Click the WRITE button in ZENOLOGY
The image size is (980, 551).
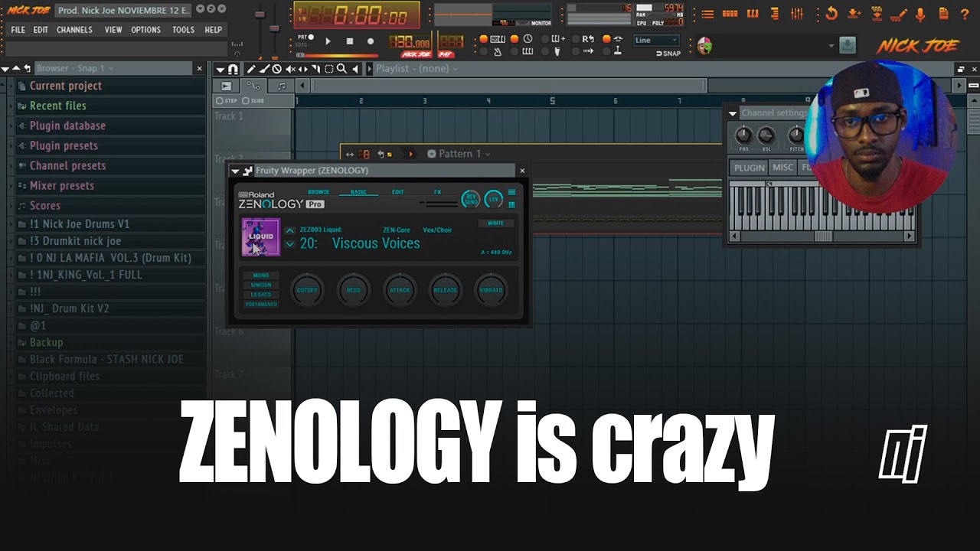click(x=496, y=223)
